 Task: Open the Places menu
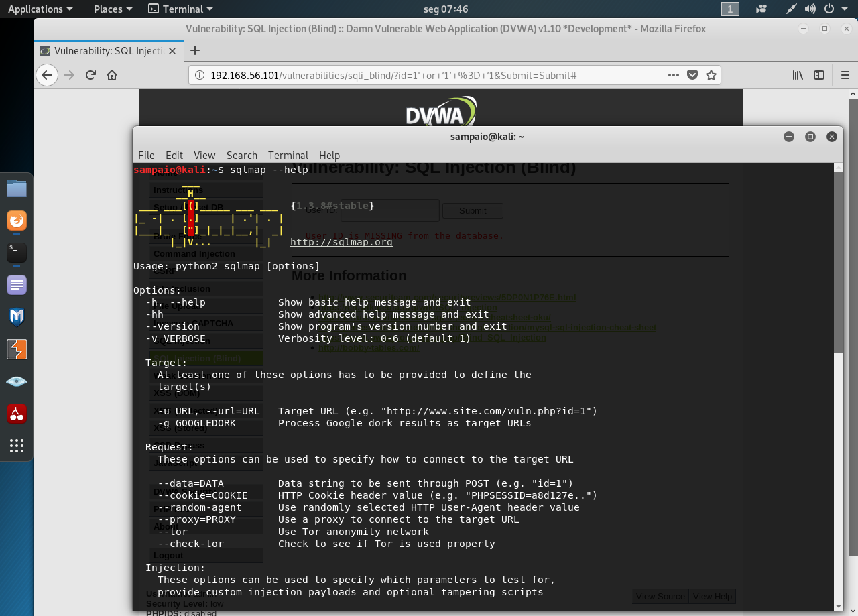(113, 9)
